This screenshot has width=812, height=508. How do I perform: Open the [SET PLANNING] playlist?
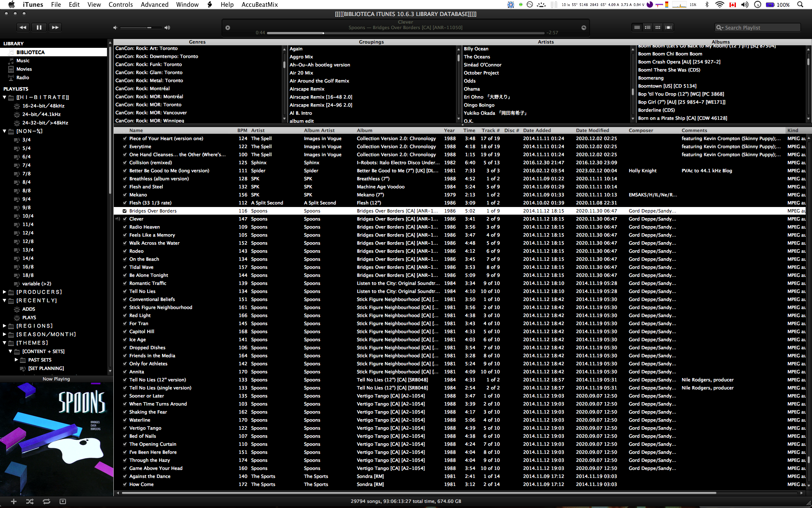click(46, 368)
